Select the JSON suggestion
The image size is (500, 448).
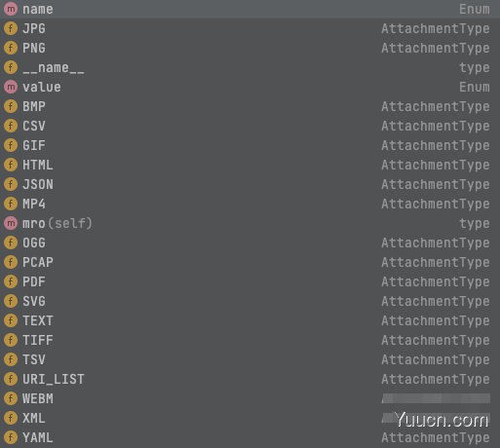pyautogui.click(x=250, y=184)
